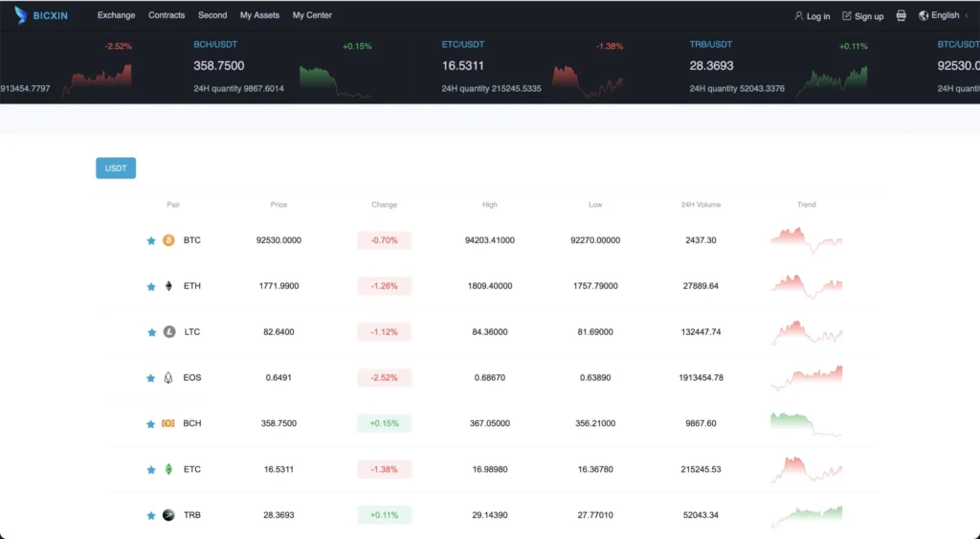
Task: Toggle favorite star for LTC
Action: pyautogui.click(x=150, y=332)
